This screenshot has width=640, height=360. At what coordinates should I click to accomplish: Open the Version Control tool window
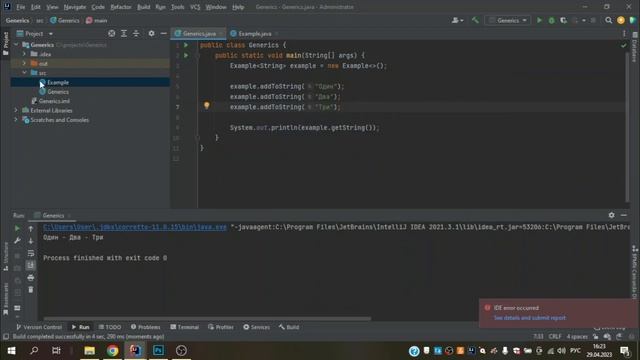pos(39,327)
